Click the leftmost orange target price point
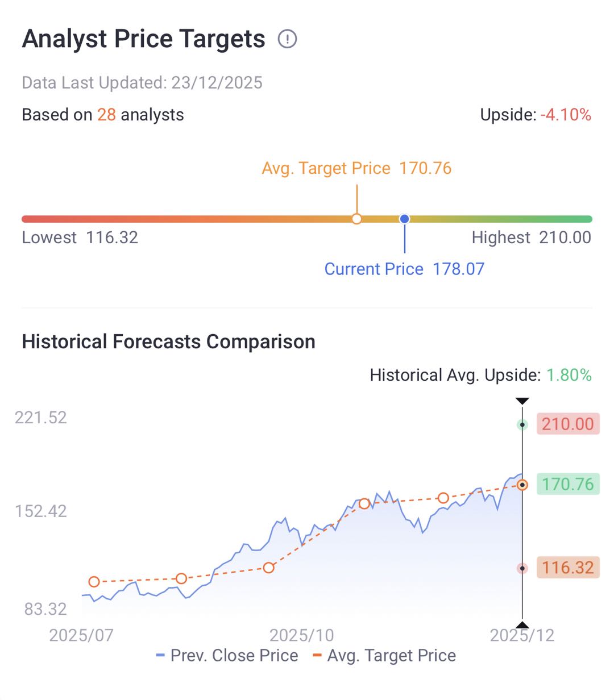This screenshot has height=700, width=614. 94,582
